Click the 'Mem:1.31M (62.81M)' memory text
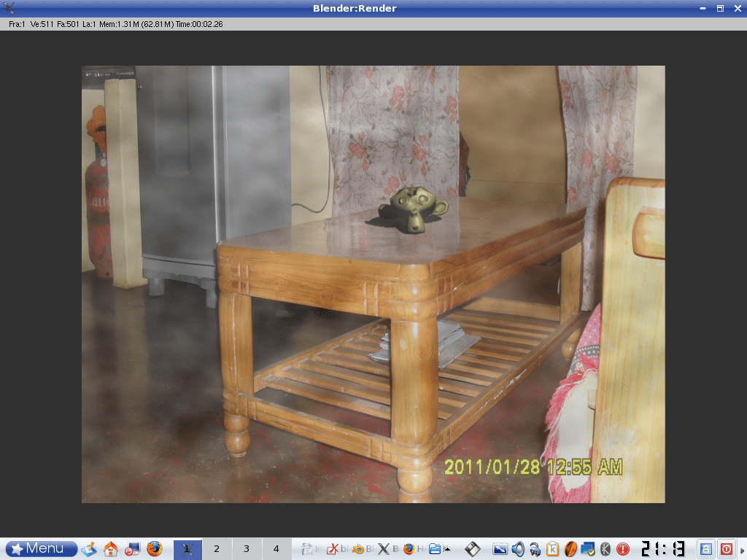The image size is (747, 560). pos(136,24)
